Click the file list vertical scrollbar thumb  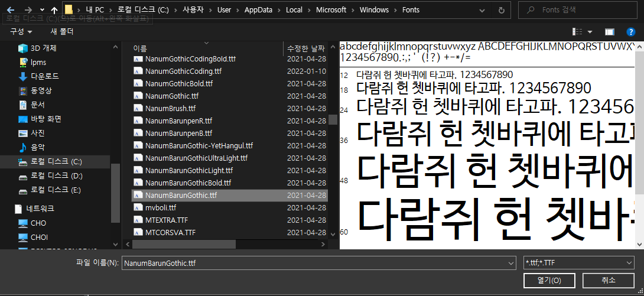(x=333, y=119)
